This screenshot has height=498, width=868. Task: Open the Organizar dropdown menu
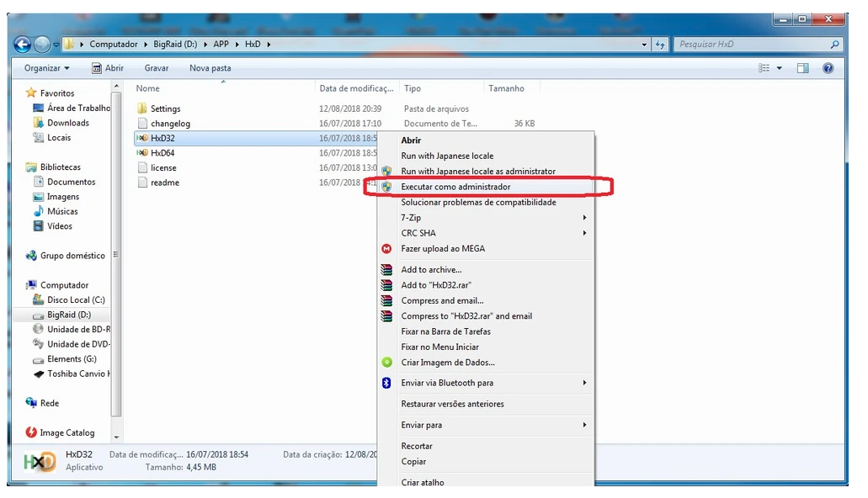47,68
